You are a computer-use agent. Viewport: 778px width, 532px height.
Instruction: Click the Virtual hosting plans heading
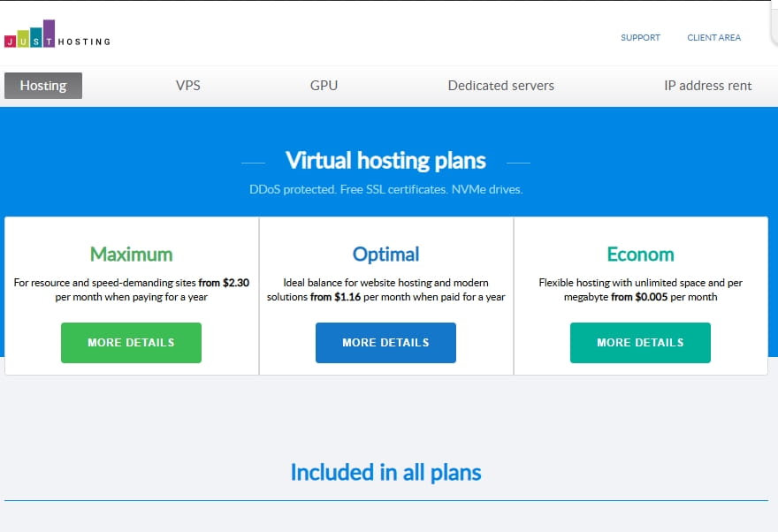click(385, 161)
